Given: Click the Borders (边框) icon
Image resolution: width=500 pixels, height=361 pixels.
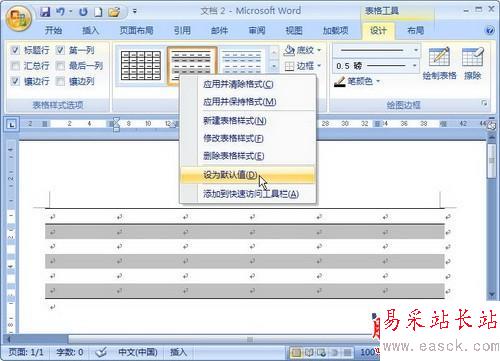Looking at the screenshot, I should pos(289,66).
